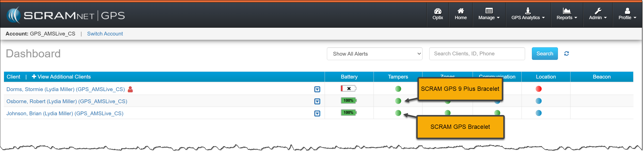Click the empty battery icon for Dorms
Screen dimensions: 644x154
coord(348,89)
